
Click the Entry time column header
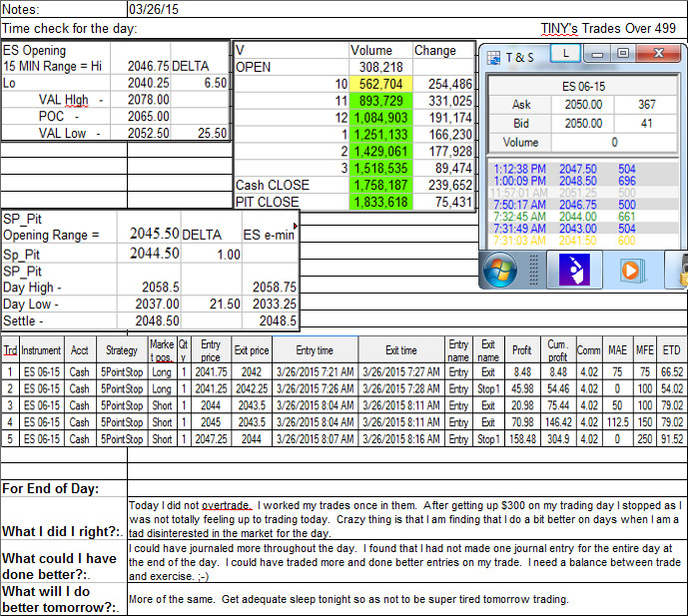[315, 350]
